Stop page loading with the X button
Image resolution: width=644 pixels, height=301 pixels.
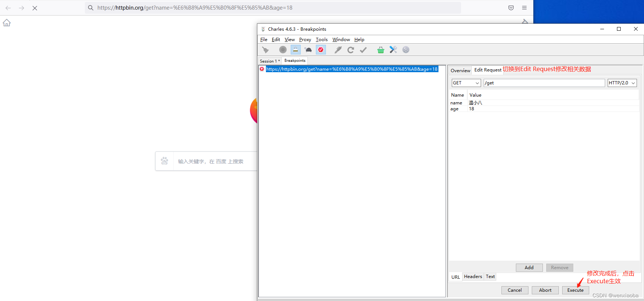[x=35, y=8]
